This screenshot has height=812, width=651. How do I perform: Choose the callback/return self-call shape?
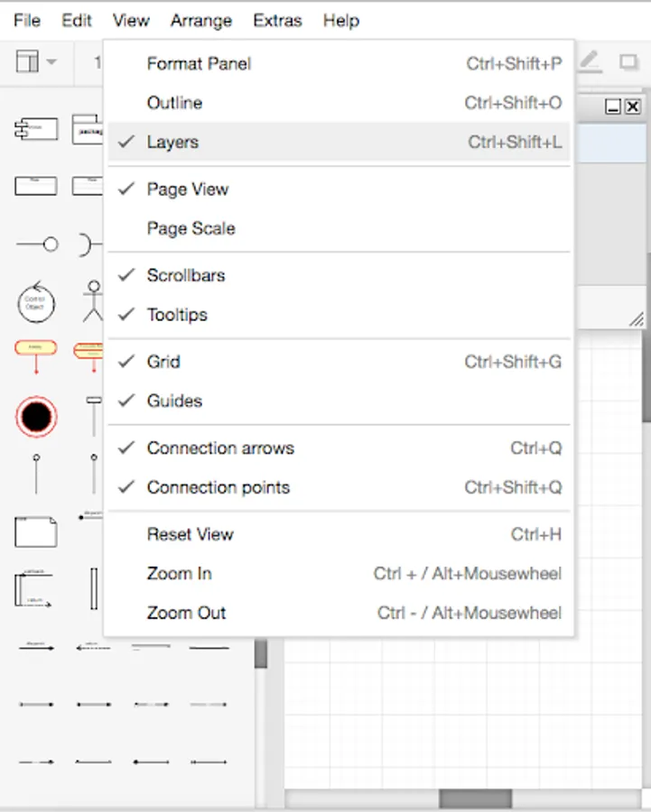click(33, 590)
